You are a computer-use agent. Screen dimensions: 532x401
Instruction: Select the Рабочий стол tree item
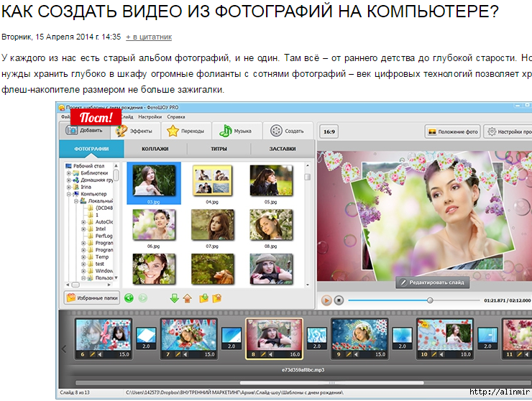(85, 166)
